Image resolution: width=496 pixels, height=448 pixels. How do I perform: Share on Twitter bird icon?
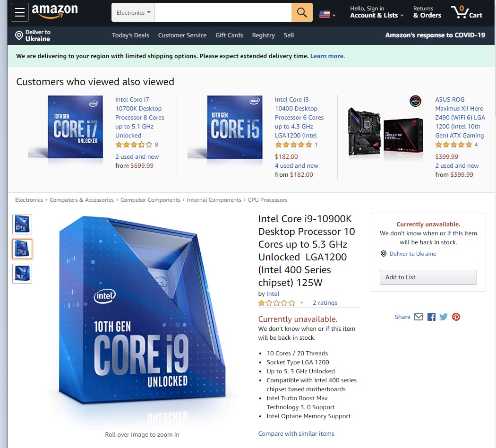(444, 317)
